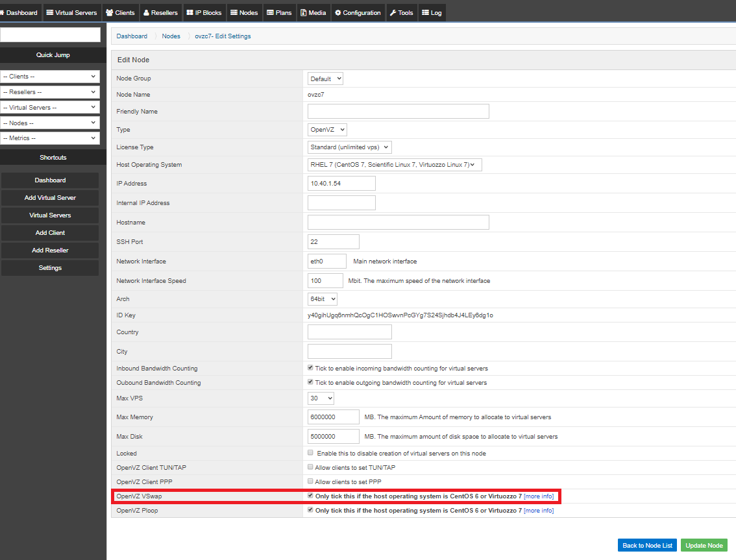Toggle Inbound Bandwidth Counting checkbox
The height and width of the screenshot is (560, 736).
coord(310,367)
